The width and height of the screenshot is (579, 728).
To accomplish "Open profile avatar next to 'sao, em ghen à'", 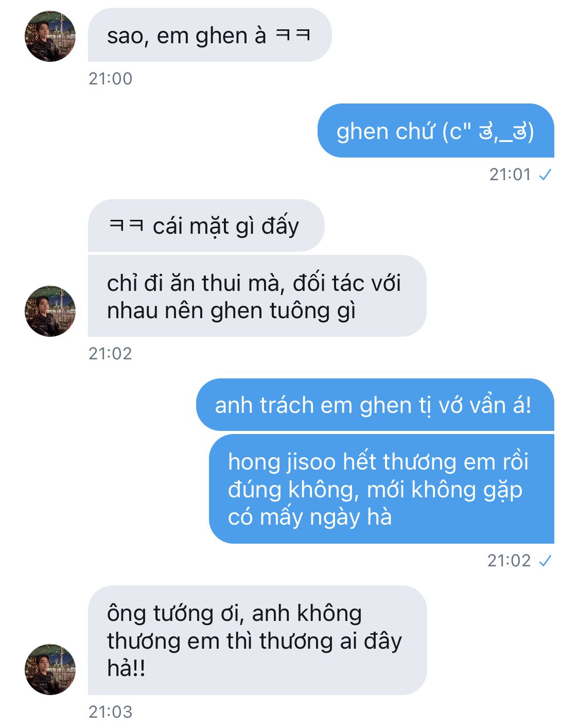I will pyautogui.click(x=50, y=36).
